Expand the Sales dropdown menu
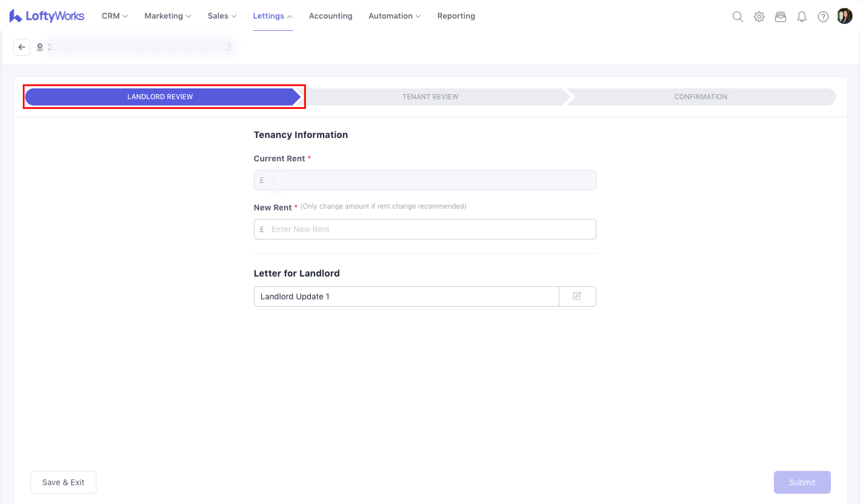The height and width of the screenshot is (504, 860). point(222,16)
